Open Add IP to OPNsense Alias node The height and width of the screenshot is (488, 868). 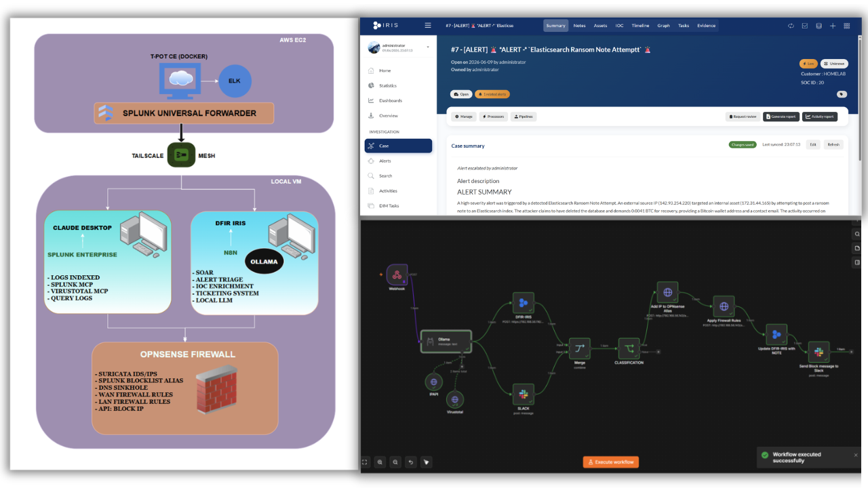[667, 293]
